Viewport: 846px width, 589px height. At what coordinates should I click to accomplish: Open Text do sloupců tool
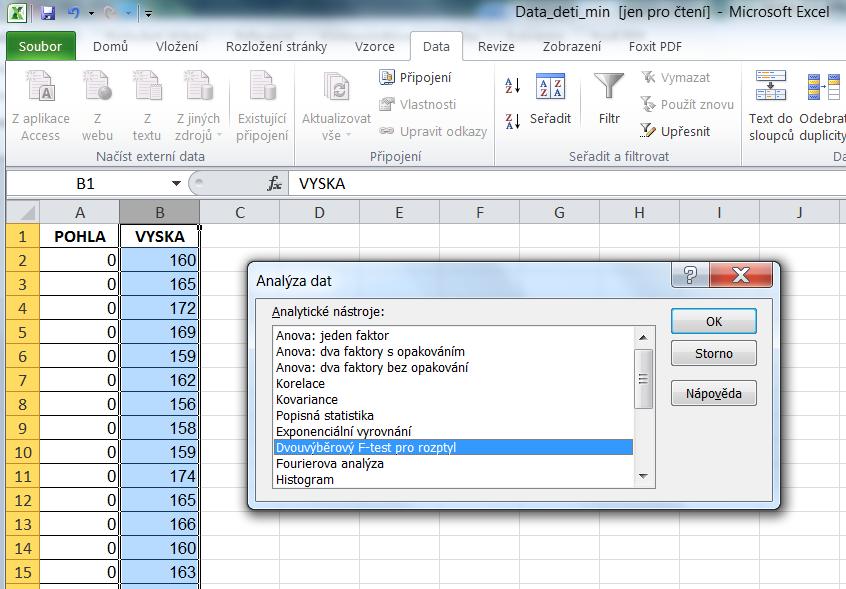770,106
